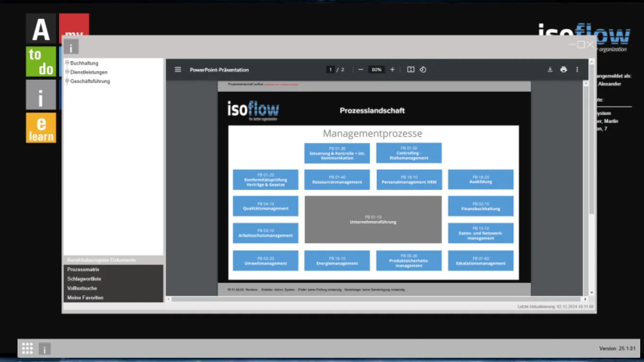Click the Prozesslandschaft slide title
The image size is (644, 362).
coord(373,111)
